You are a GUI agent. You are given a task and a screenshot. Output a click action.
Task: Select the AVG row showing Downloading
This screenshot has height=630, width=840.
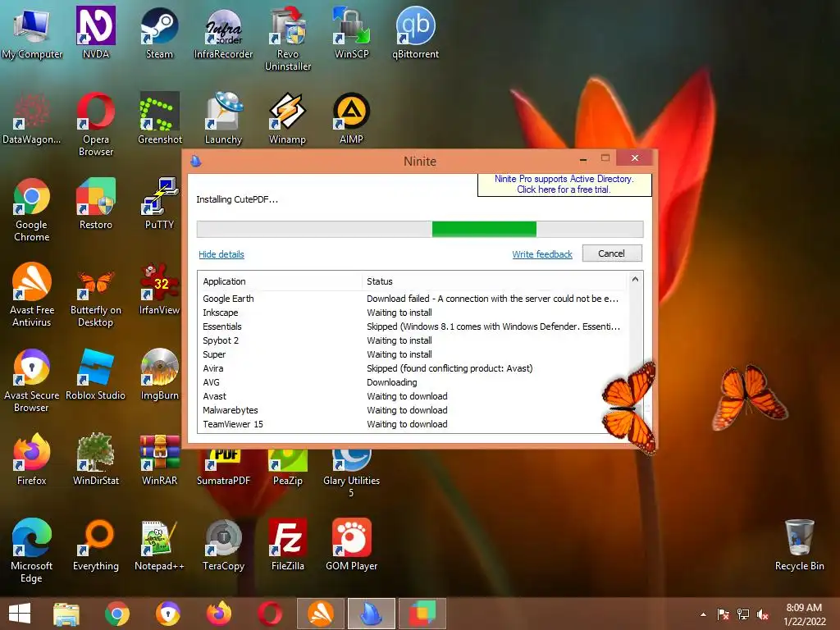click(x=413, y=382)
